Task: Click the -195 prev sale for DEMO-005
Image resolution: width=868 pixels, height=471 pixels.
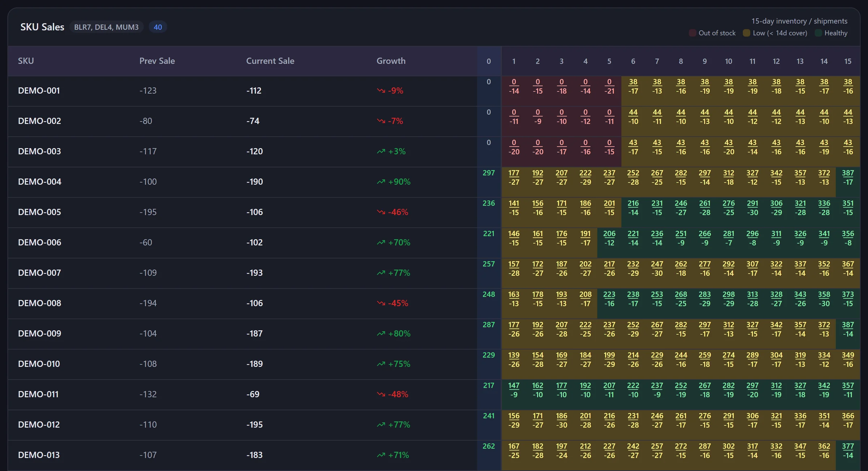Action: [148, 212]
